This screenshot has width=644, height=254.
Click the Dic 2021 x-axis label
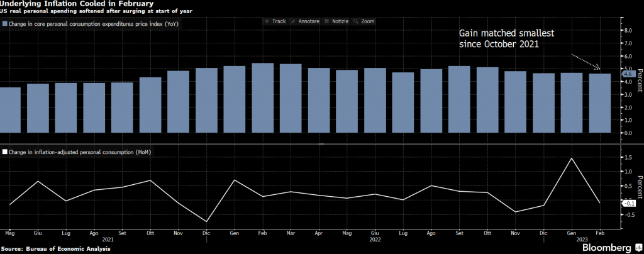click(x=206, y=232)
